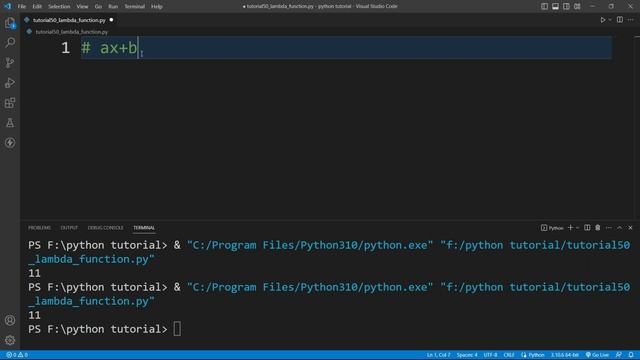Close the terminal panel
Screen dimensions: 640x360
point(630,227)
